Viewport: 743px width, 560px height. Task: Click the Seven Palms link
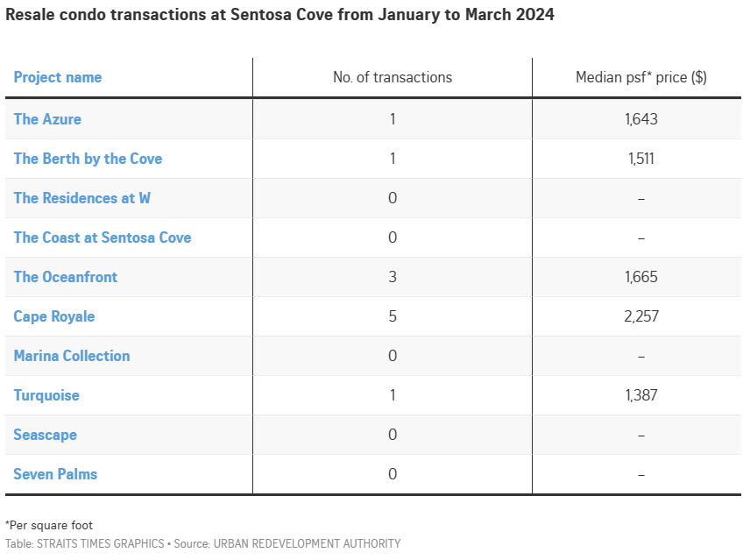55,474
